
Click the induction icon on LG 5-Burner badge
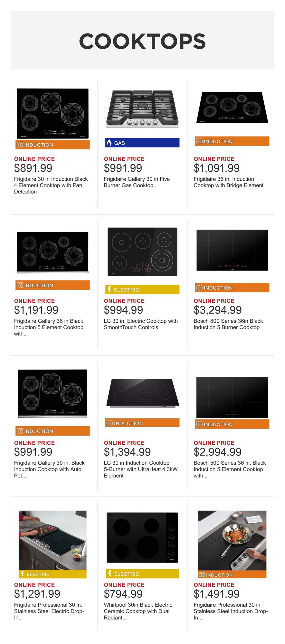click(109, 423)
